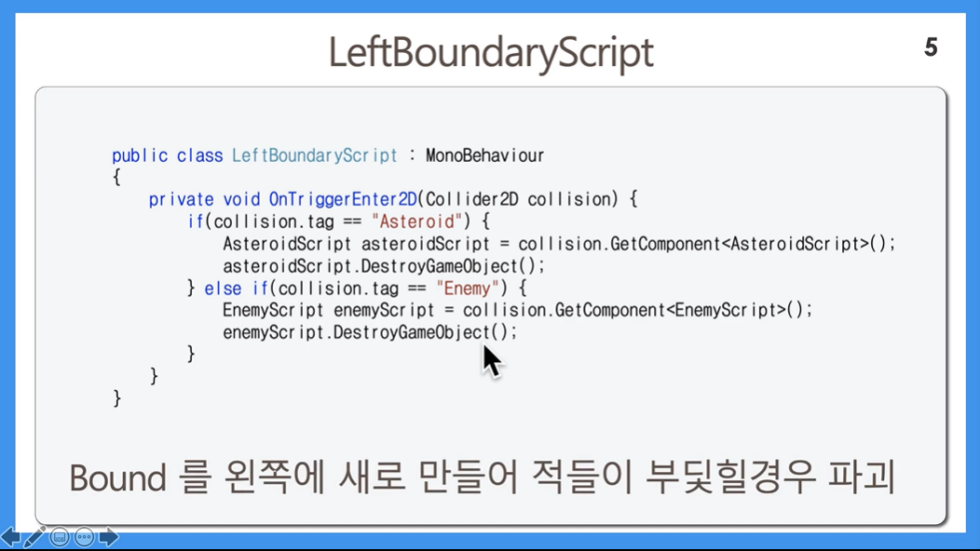Click slide number 5 in the top corner
This screenshot has height=551, width=980.
931,47
